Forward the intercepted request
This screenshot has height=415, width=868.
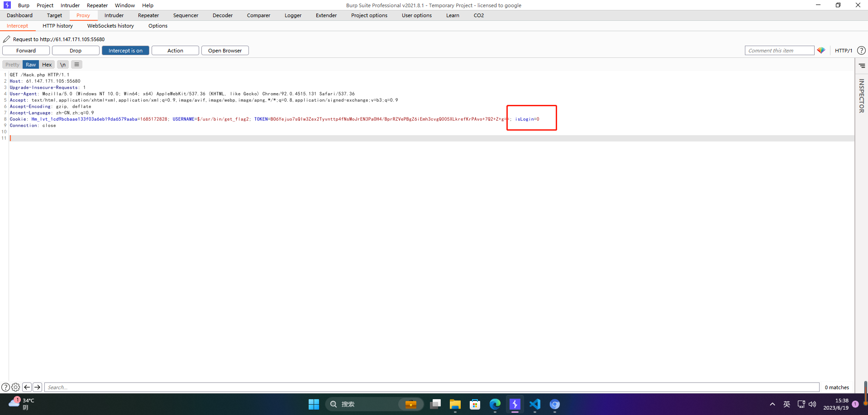pos(26,51)
